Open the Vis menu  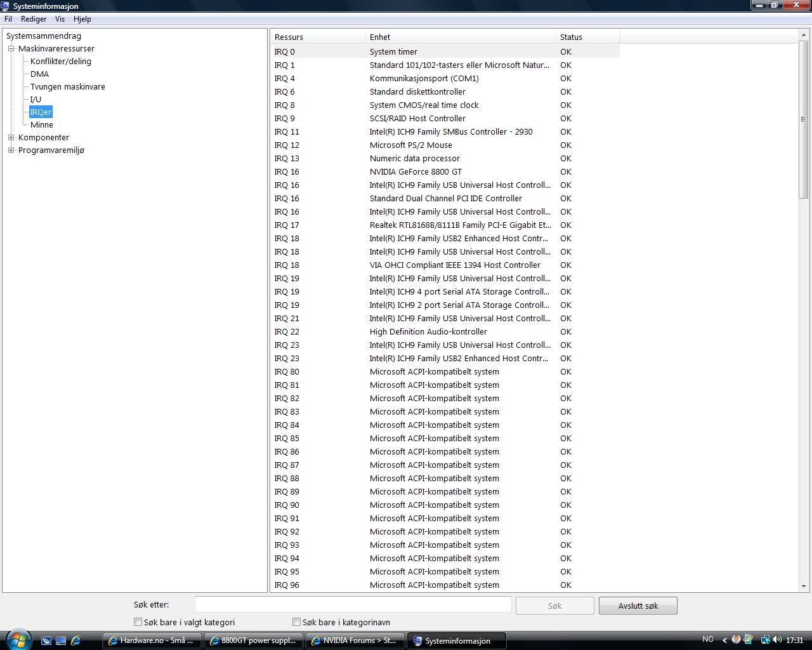[60, 19]
